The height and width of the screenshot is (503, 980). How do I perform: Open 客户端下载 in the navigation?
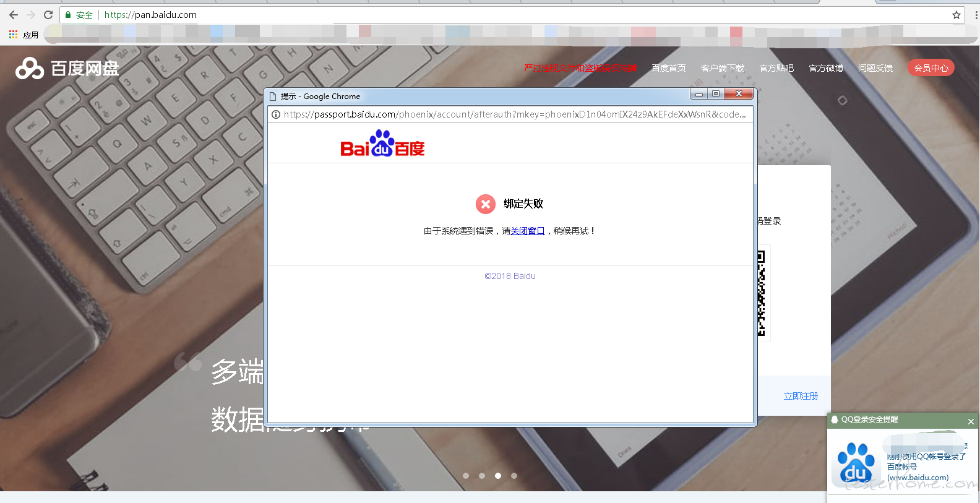pyautogui.click(x=722, y=68)
